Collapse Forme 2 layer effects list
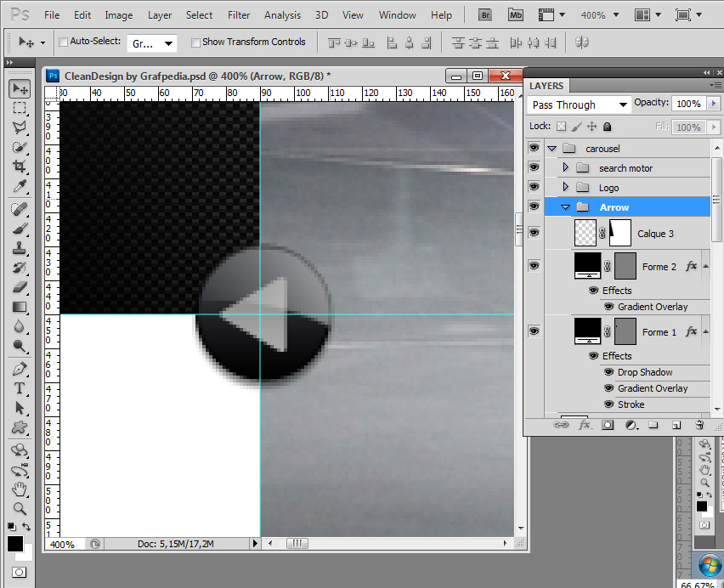Viewport: 724px width, 588px height. click(x=705, y=266)
